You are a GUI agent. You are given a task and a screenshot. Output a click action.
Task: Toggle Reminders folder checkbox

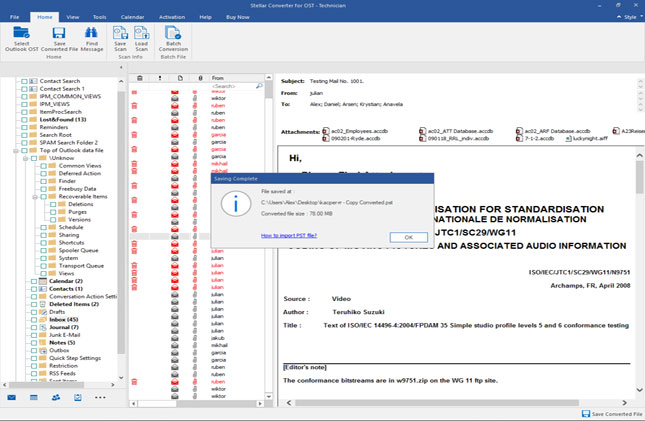point(24,128)
